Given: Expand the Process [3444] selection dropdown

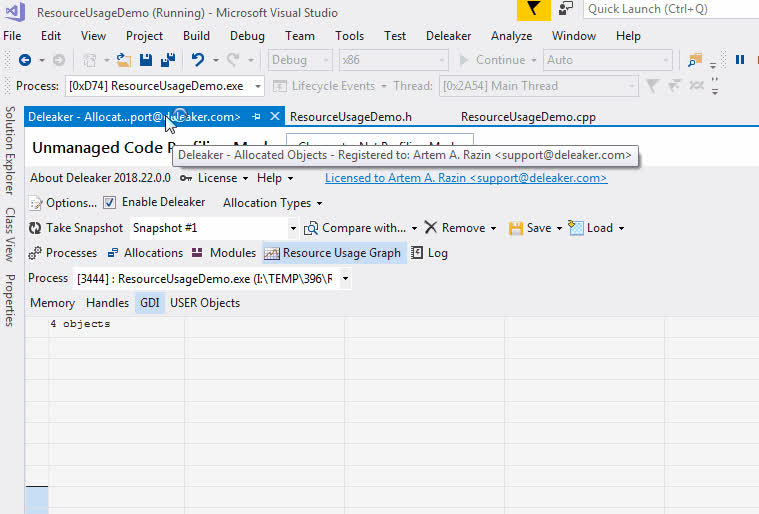Looking at the screenshot, I should [x=346, y=278].
